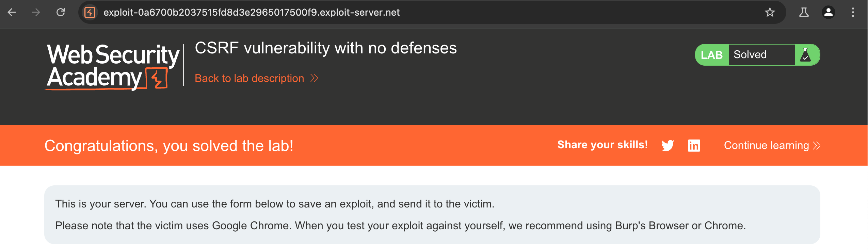This screenshot has width=868, height=251.
Task: Reload the exploit server page
Action: point(61,13)
